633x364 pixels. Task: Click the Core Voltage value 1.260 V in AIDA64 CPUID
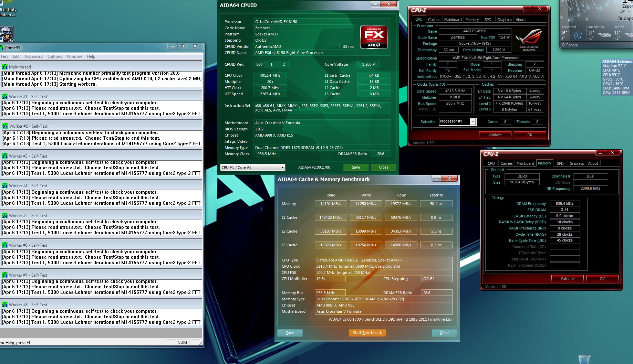(x=369, y=64)
